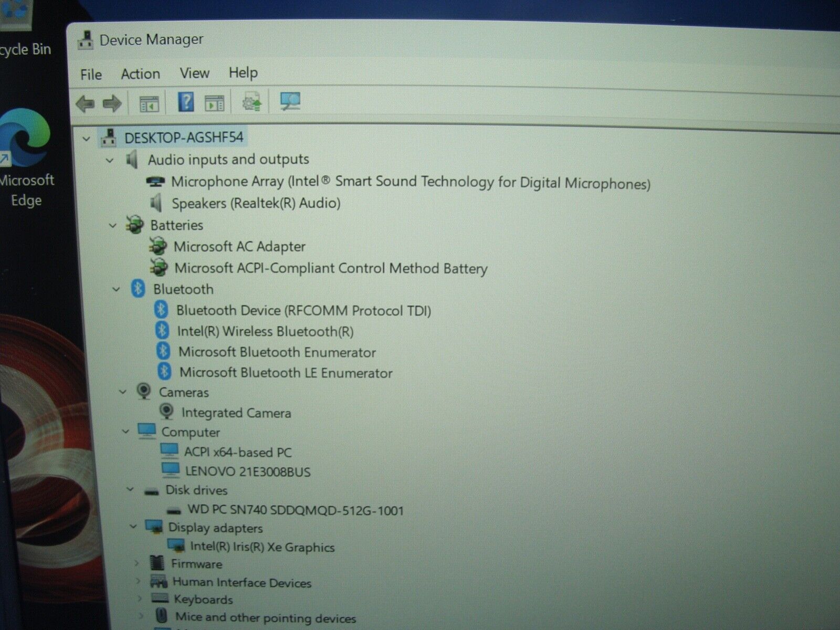Image resolution: width=840 pixels, height=630 pixels.
Task: Click the Help question-mark toolbar icon
Action: [x=186, y=102]
